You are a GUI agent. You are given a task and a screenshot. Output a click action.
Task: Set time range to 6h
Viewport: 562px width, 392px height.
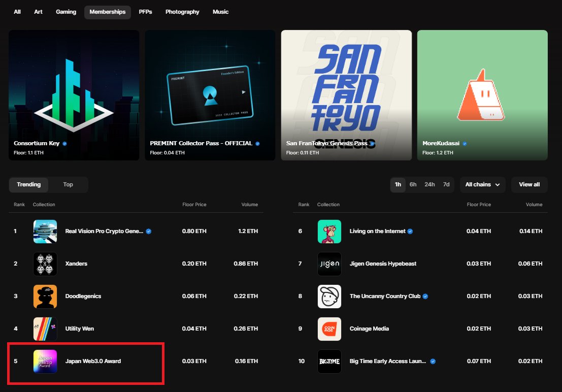(x=413, y=184)
